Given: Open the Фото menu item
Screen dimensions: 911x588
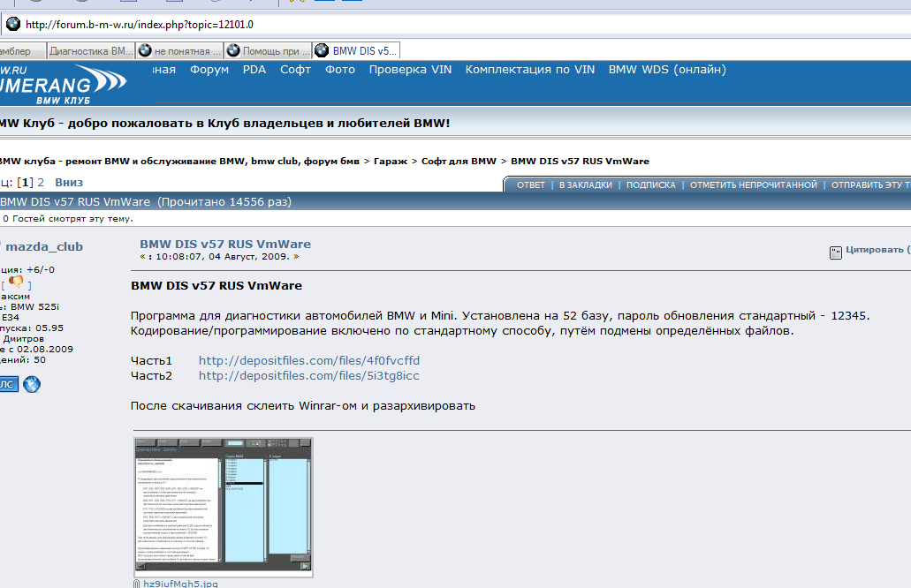Looking at the screenshot, I should click(x=340, y=70).
